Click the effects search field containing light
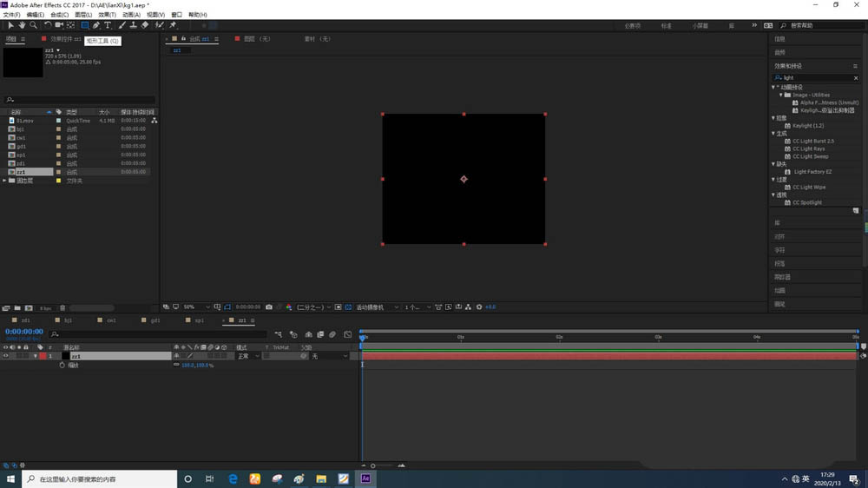 click(x=817, y=78)
